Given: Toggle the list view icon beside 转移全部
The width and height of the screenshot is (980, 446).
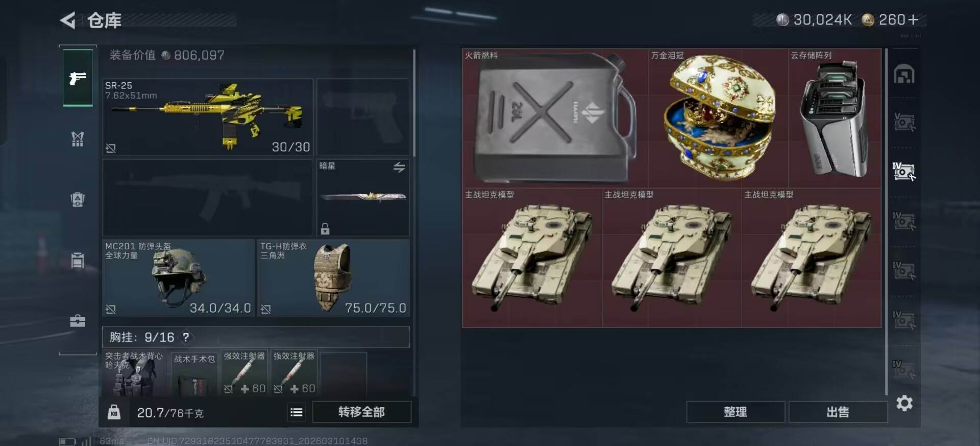Looking at the screenshot, I should pos(297,412).
